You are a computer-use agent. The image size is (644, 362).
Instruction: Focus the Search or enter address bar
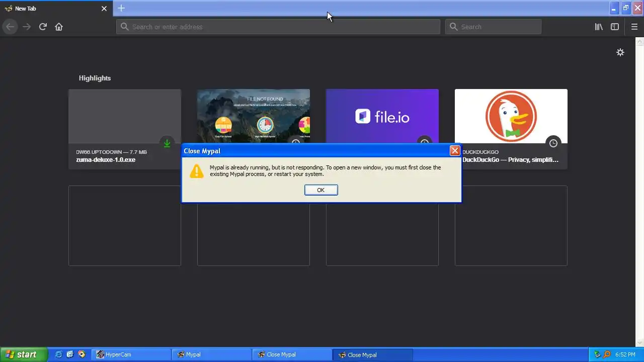(x=278, y=27)
